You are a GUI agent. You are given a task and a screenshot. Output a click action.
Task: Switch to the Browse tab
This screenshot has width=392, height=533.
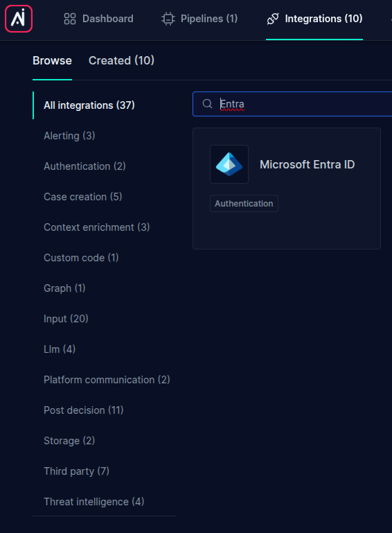click(53, 60)
